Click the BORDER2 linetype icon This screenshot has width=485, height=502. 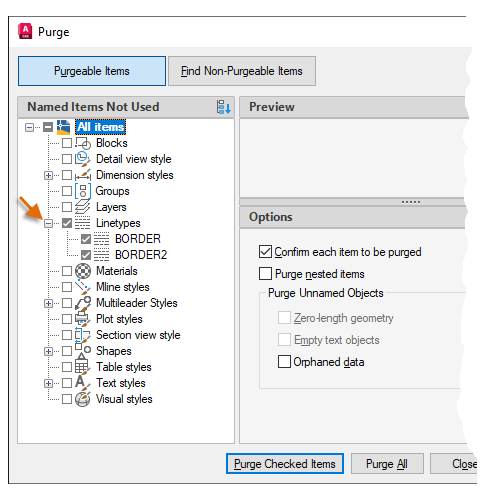[x=101, y=255]
